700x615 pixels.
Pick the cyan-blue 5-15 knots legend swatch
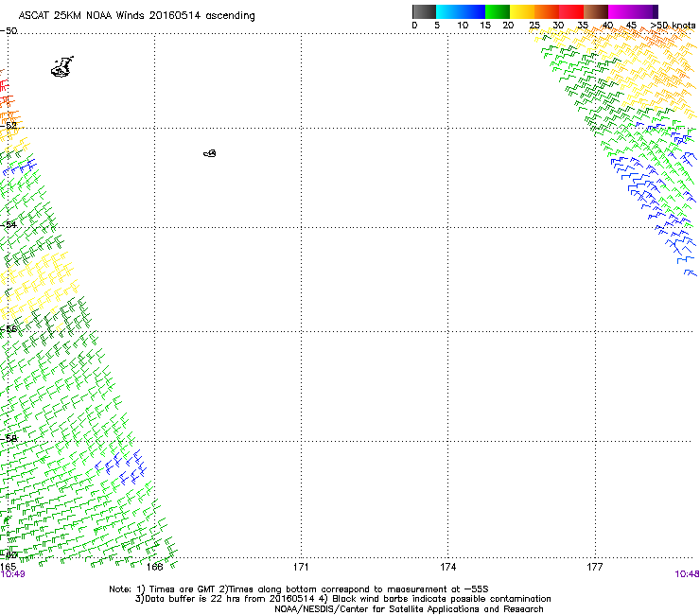461,11
